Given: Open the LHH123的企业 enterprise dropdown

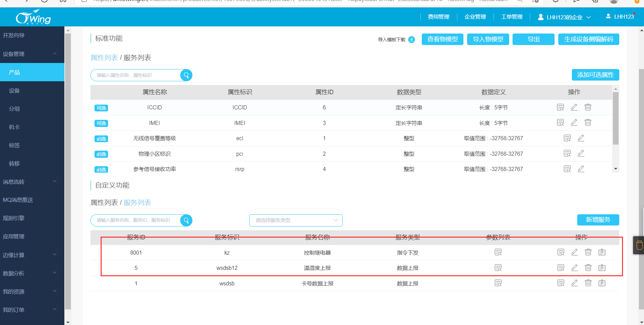Looking at the screenshot, I should tap(564, 17).
